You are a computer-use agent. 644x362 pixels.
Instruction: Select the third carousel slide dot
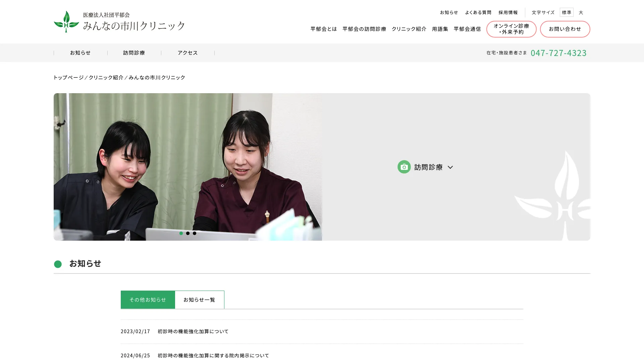pos(195,233)
